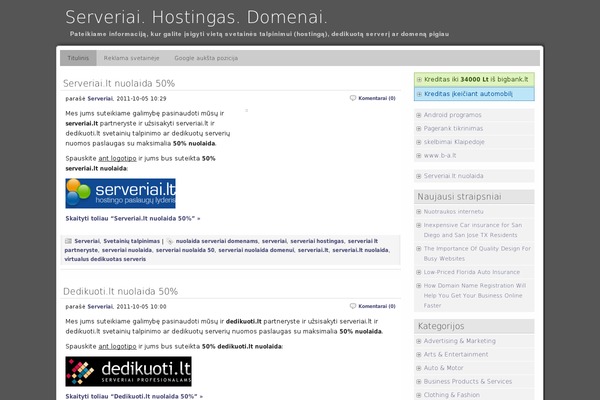Open tag serveriai hostingas

click(317, 241)
